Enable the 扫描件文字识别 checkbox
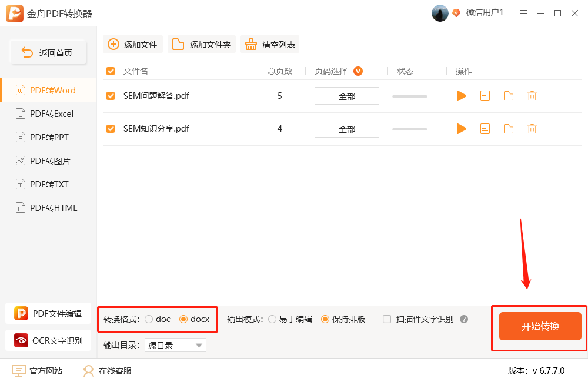This screenshot has width=588, height=382. 387,319
